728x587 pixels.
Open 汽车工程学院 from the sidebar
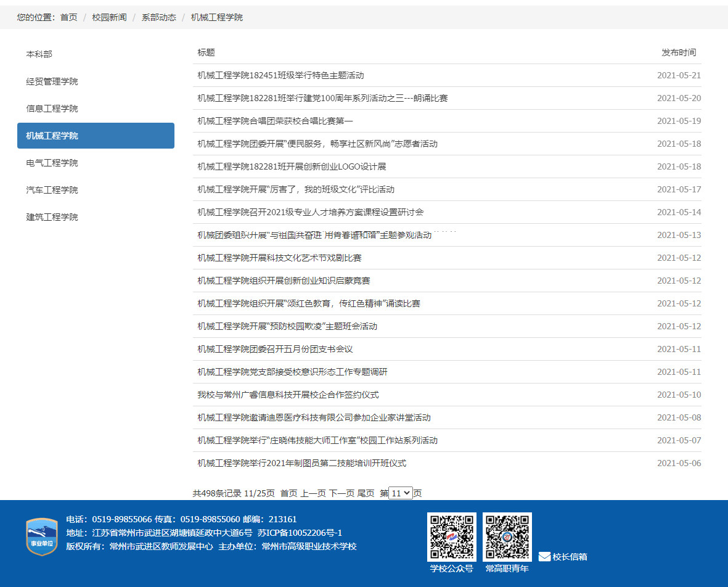[52, 190]
